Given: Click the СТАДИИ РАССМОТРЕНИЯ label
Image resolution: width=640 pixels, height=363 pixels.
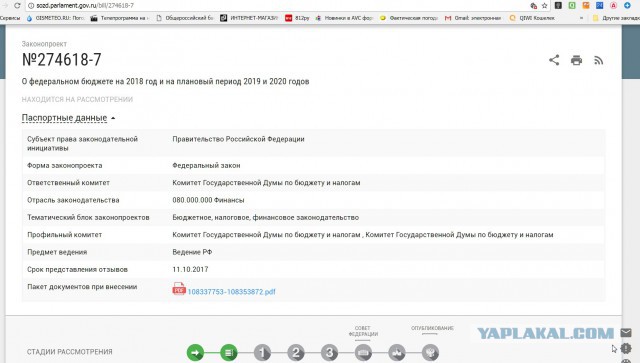Looking at the screenshot, I should point(69,352).
